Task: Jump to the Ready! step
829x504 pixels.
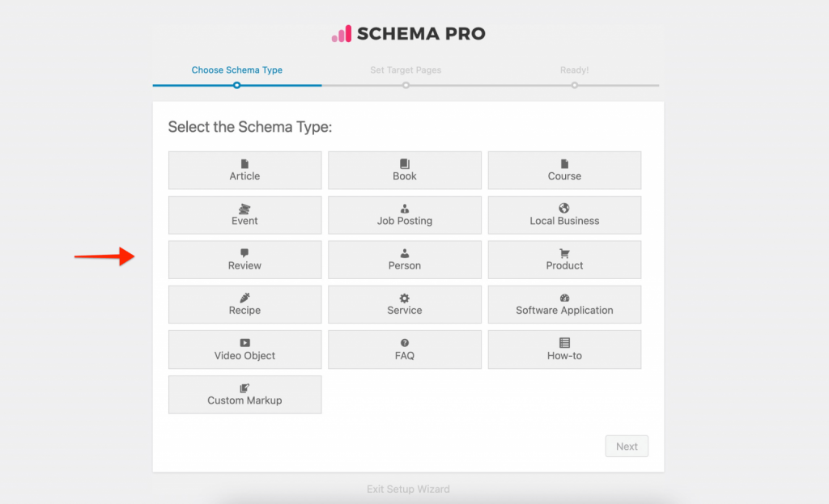Action: pyautogui.click(x=574, y=70)
